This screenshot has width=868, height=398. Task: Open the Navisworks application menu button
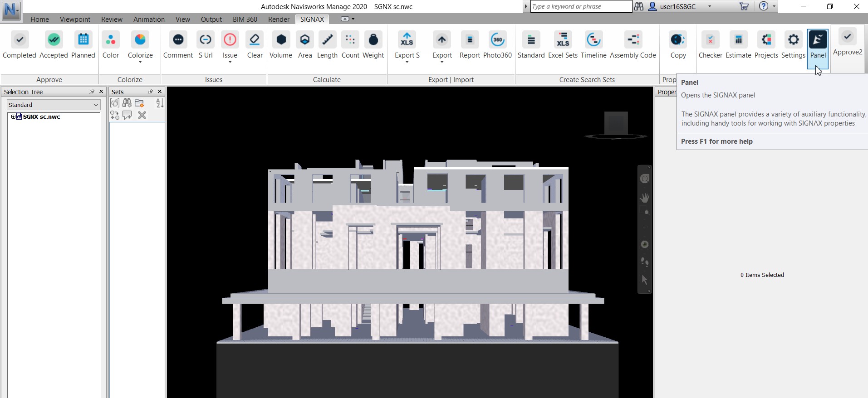11,10
